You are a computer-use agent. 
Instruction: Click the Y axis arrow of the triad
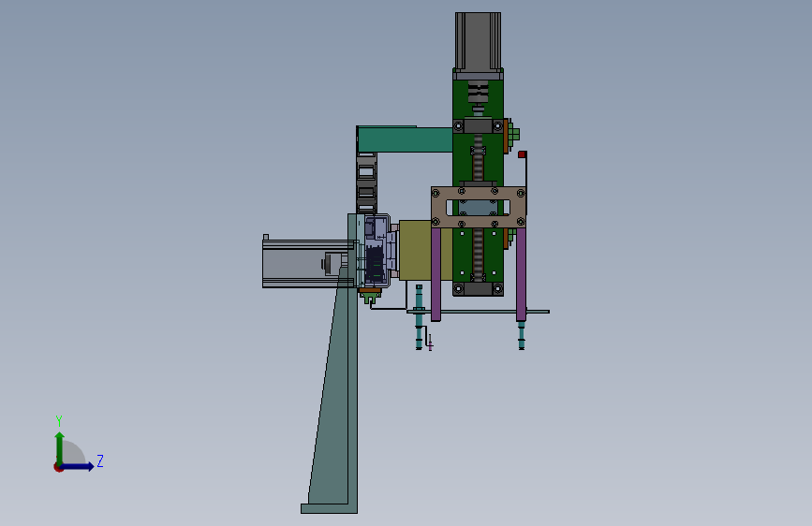[x=60, y=447]
